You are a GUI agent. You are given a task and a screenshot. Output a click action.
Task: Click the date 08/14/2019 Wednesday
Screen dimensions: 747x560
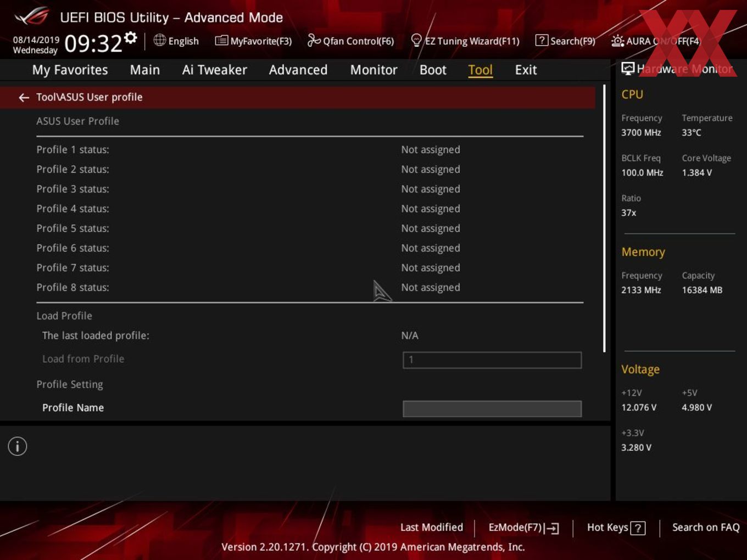tap(36, 45)
